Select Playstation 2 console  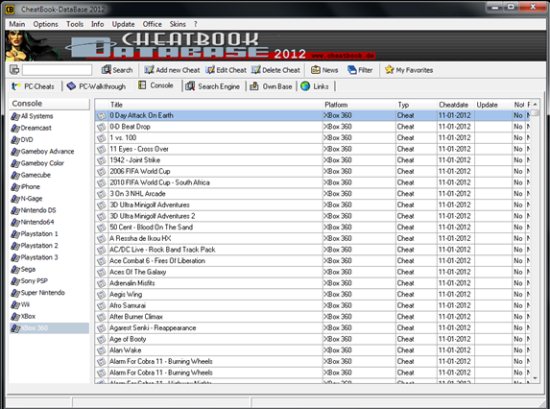(34, 246)
